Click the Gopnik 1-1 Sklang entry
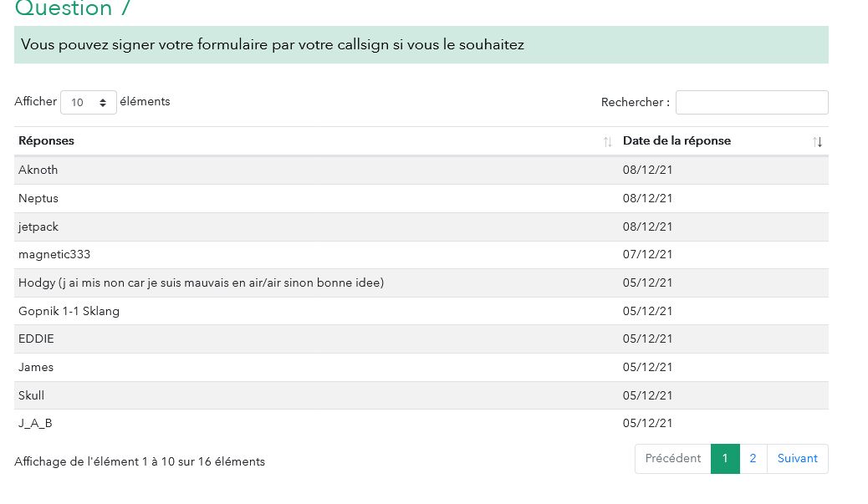The width and height of the screenshot is (868, 504). click(x=69, y=312)
